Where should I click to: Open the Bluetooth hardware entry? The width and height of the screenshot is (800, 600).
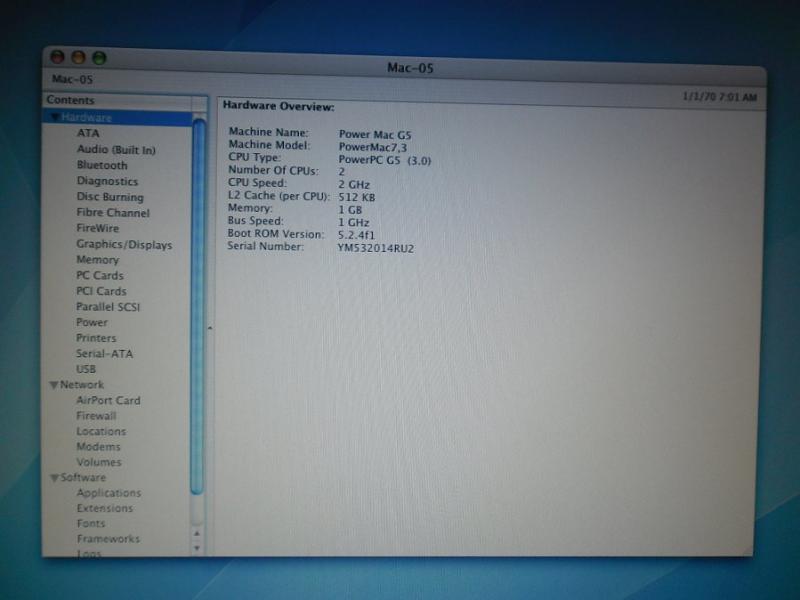pos(102,165)
